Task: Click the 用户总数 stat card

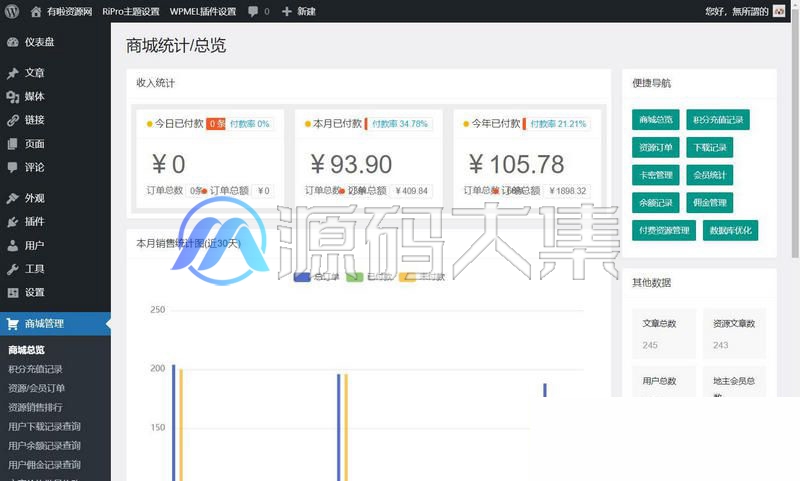Action: click(x=664, y=382)
